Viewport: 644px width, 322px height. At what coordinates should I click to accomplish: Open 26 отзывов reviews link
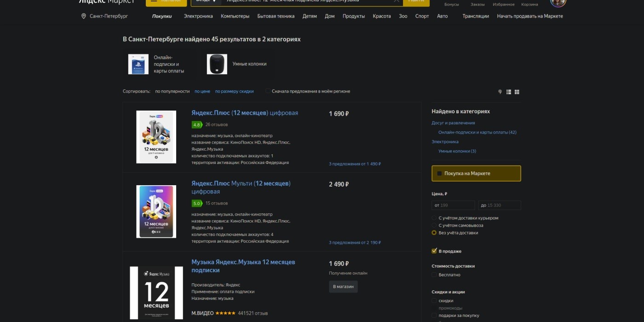pos(217,125)
